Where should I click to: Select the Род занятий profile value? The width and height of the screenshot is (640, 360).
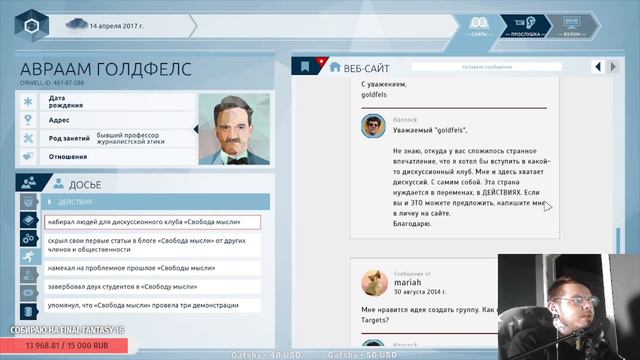[130, 138]
